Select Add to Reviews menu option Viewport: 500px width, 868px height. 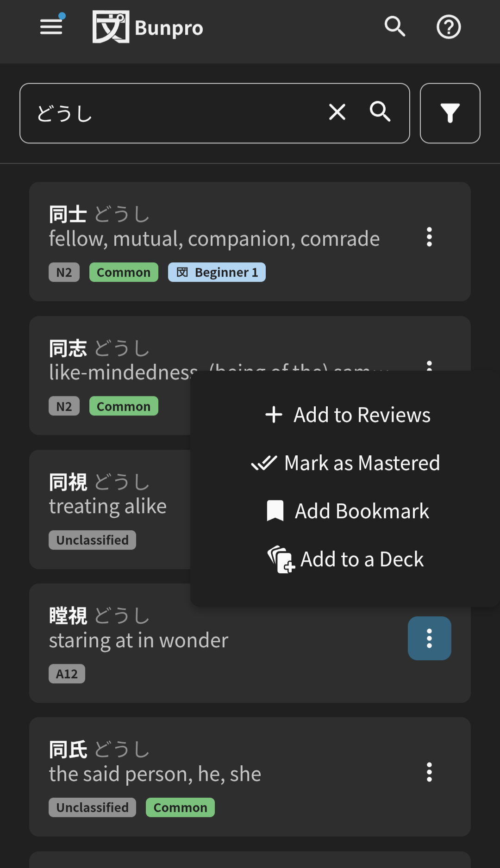tap(348, 415)
